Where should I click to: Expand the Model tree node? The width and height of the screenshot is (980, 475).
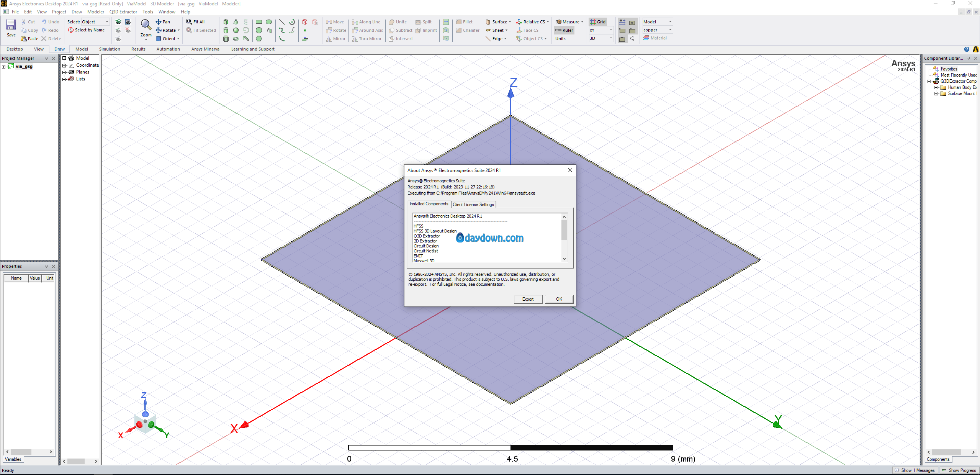click(x=64, y=58)
